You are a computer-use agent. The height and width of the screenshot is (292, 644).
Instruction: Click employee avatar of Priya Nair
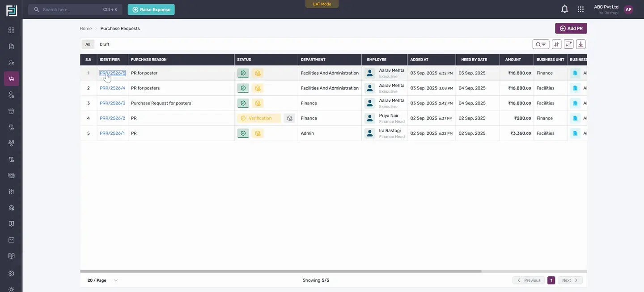pos(370,118)
